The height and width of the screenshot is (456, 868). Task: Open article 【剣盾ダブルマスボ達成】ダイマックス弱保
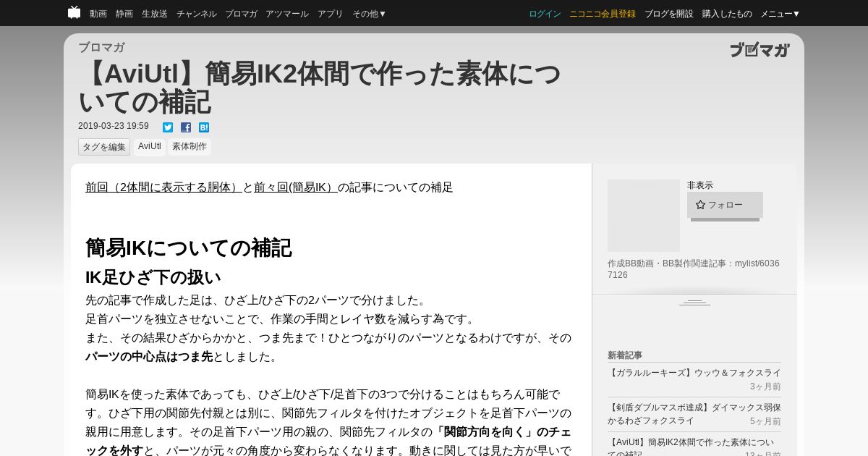(694, 414)
